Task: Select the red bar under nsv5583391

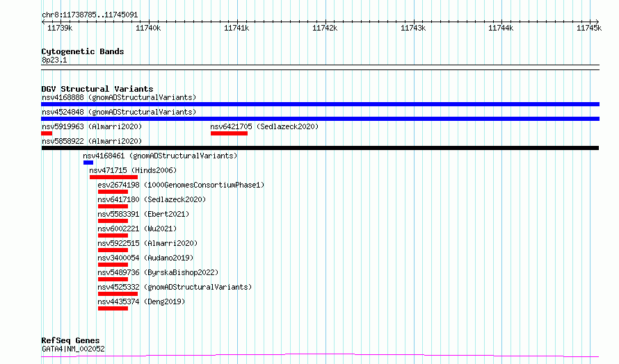Action: coord(113,221)
